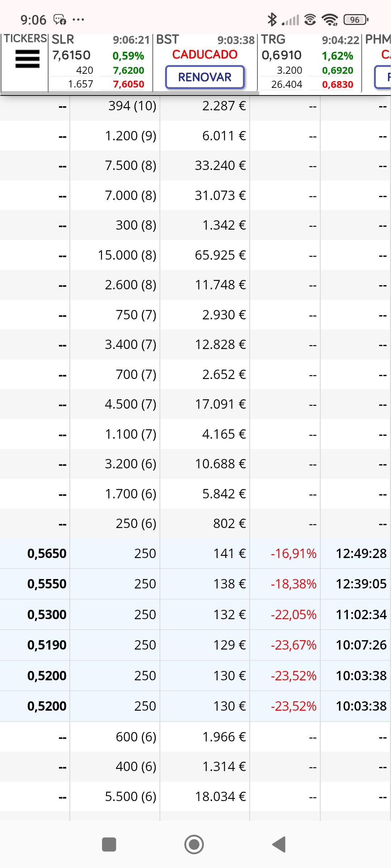Image resolution: width=391 pixels, height=868 pixels.
Task: Select order row 5.500 (6) worth 18.034 €
Action: [x=195, y=796]
